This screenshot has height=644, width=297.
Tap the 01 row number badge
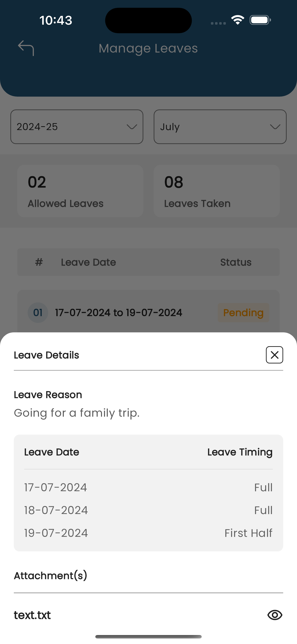(38, 313)
